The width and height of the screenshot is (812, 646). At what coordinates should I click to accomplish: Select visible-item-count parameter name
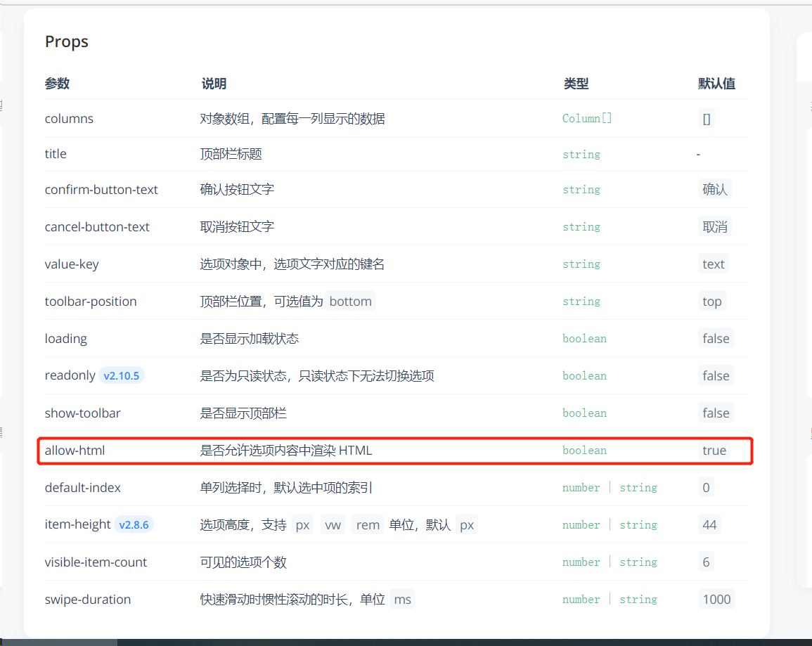pos(96,562)
